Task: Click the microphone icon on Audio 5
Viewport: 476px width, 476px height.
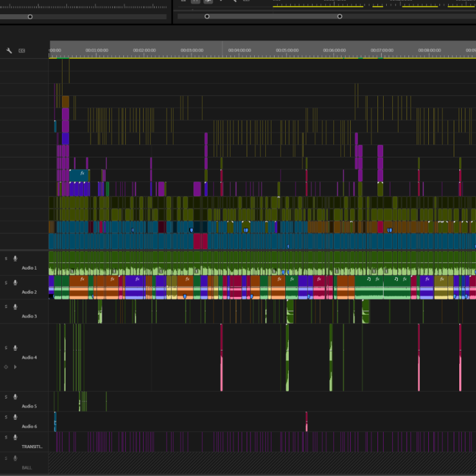Action: (15, 397)
